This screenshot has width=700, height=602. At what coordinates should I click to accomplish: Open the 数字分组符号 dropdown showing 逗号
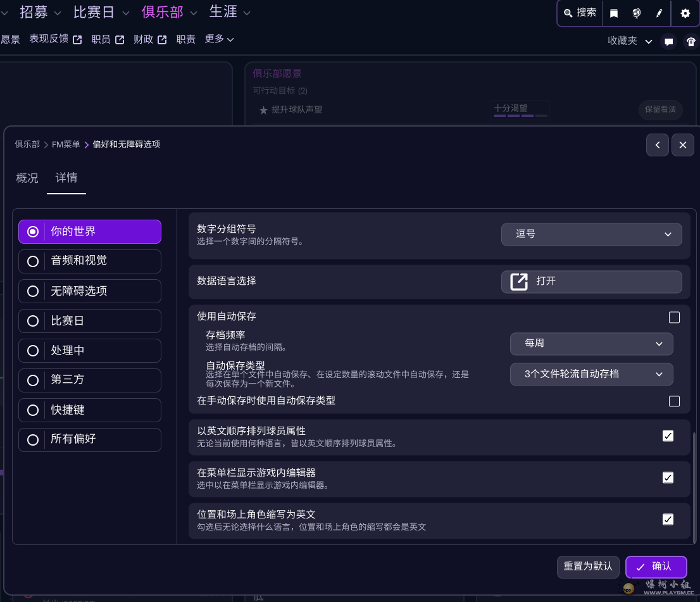pos(591,234)
